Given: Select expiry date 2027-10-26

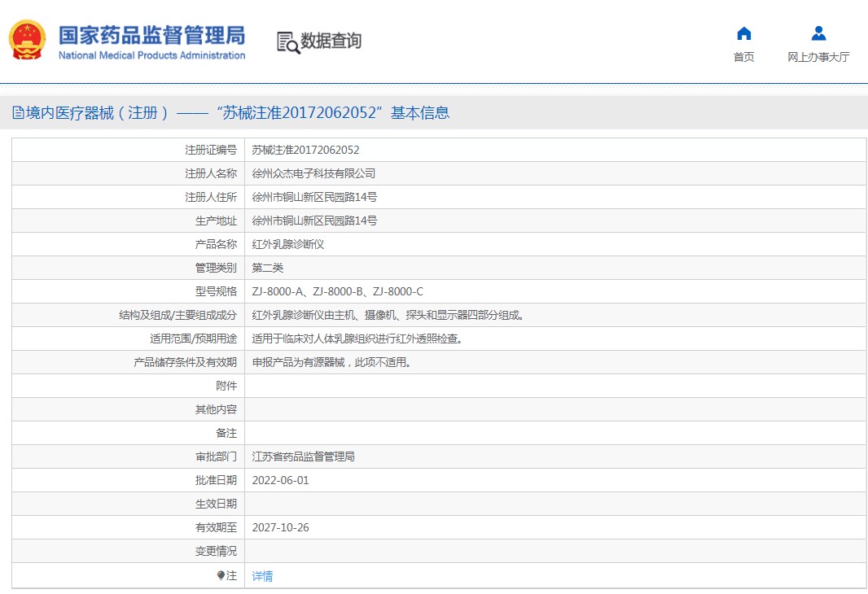Looking at the screenshot, I should click(280, 527).
